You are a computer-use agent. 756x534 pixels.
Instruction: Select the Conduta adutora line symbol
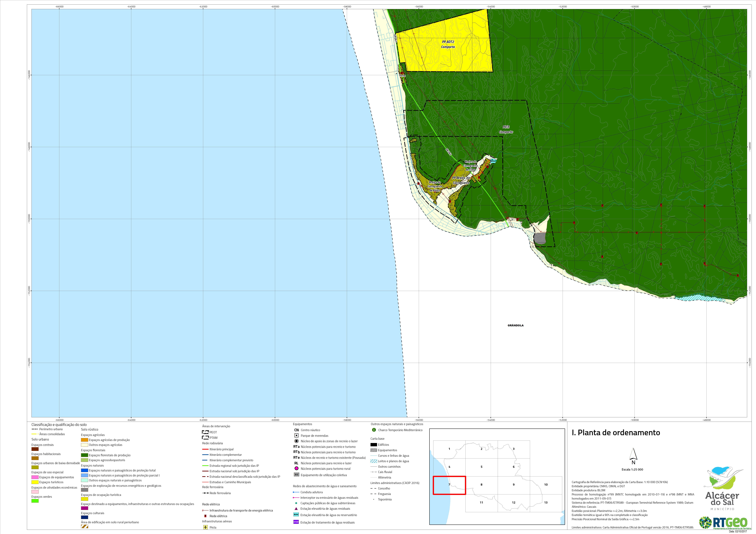(296, 492)
